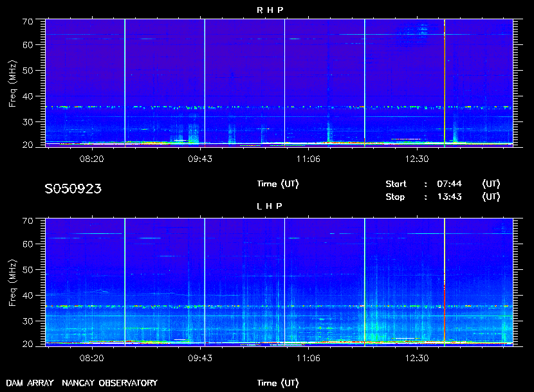534x392 pixels.
Task: Click the R H P panel title
Action: (270, 10)
